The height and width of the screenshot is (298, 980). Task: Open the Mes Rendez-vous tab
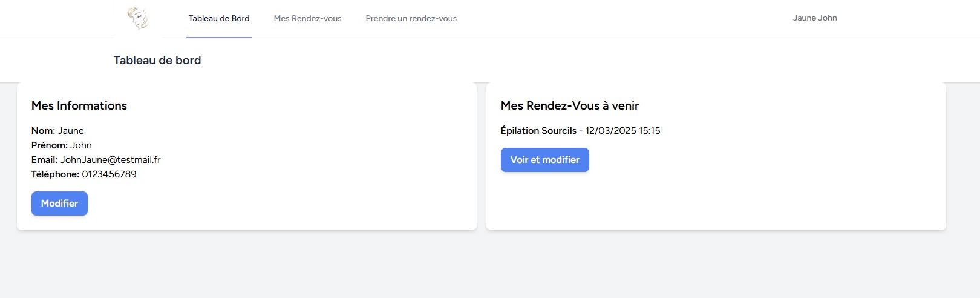(307, 19)
